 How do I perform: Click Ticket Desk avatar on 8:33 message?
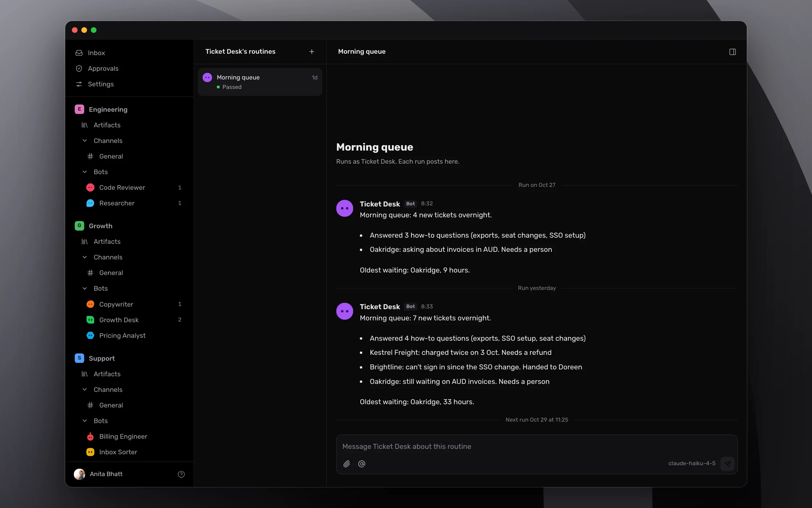(344, 311)
